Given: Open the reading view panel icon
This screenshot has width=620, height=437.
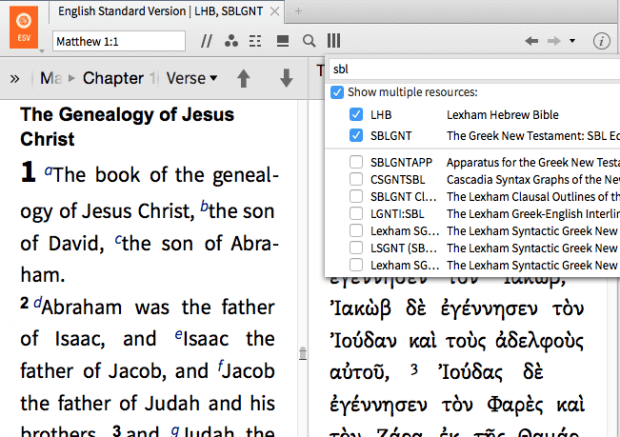Looking at the screenshot, I should (x=282, y=41).
